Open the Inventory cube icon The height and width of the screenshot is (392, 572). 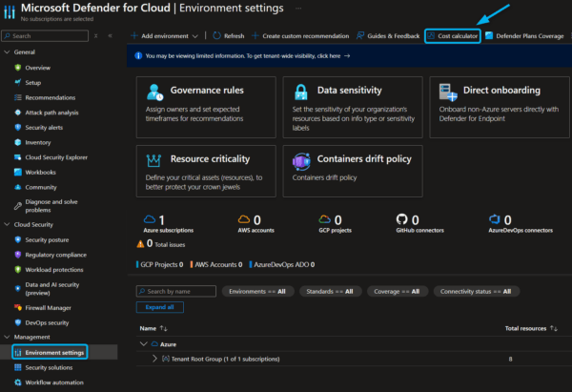pos(17,142)
